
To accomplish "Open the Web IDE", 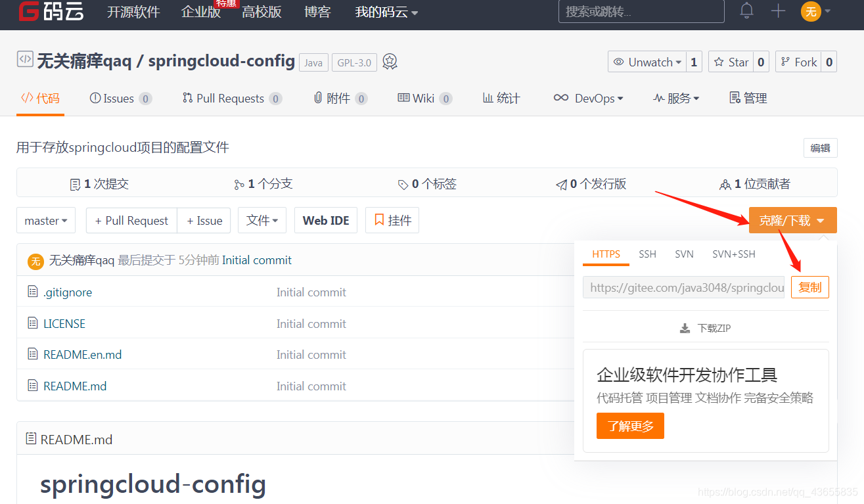I will 326,221.
